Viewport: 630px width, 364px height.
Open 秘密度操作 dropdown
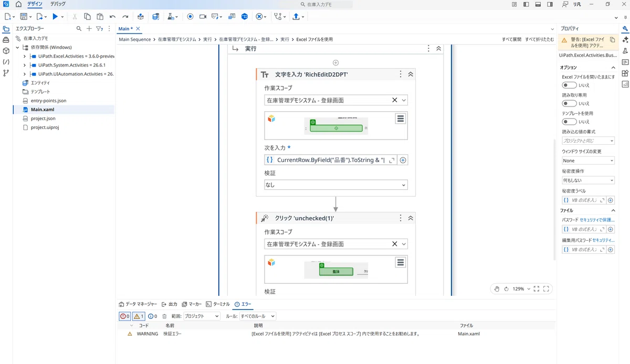point(588,180)
